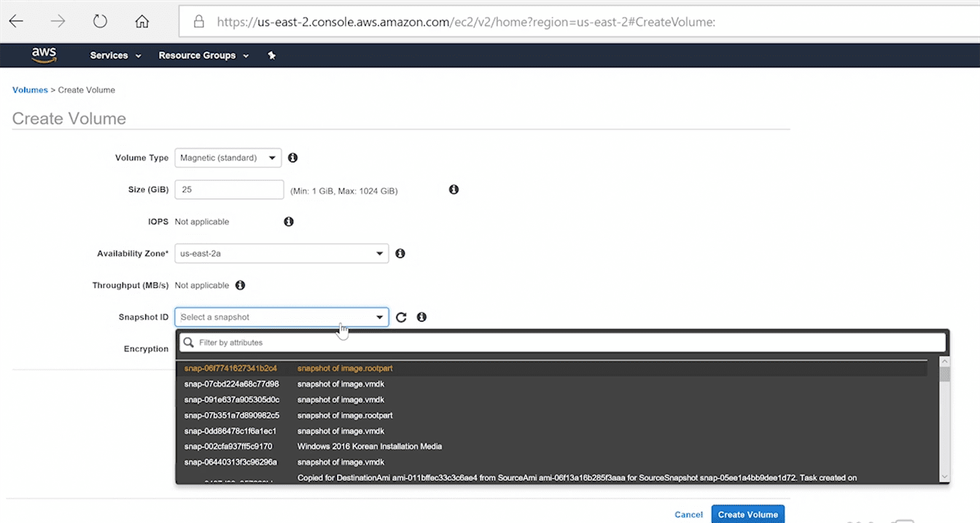Expand the Availability Zone dropdown
Screen dimensions: 980x523
click(281, 254)
